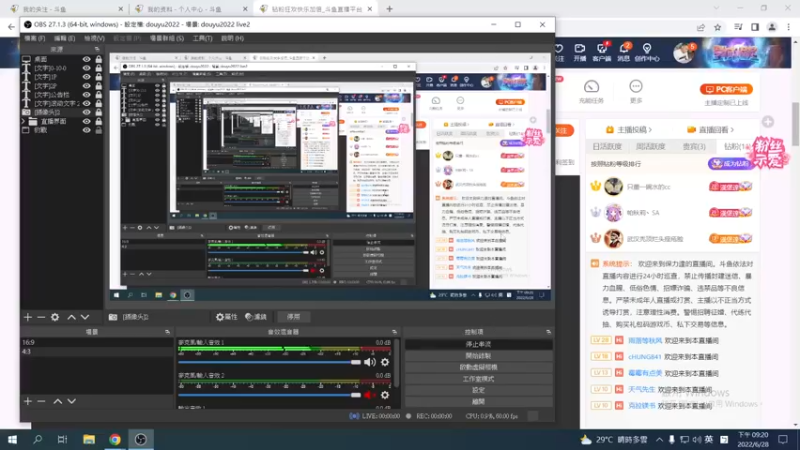Toggle lock on [文字]滚动文字 source

[98, 103]
